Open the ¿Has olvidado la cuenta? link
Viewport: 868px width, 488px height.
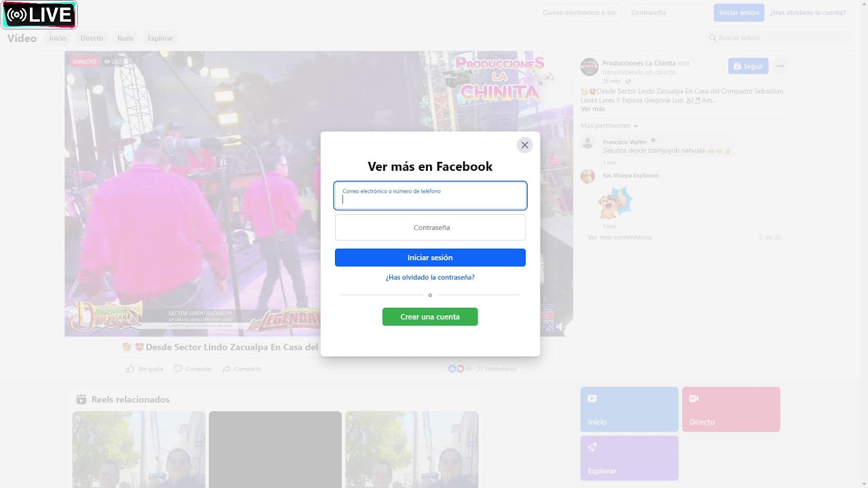tap(808, 12)
